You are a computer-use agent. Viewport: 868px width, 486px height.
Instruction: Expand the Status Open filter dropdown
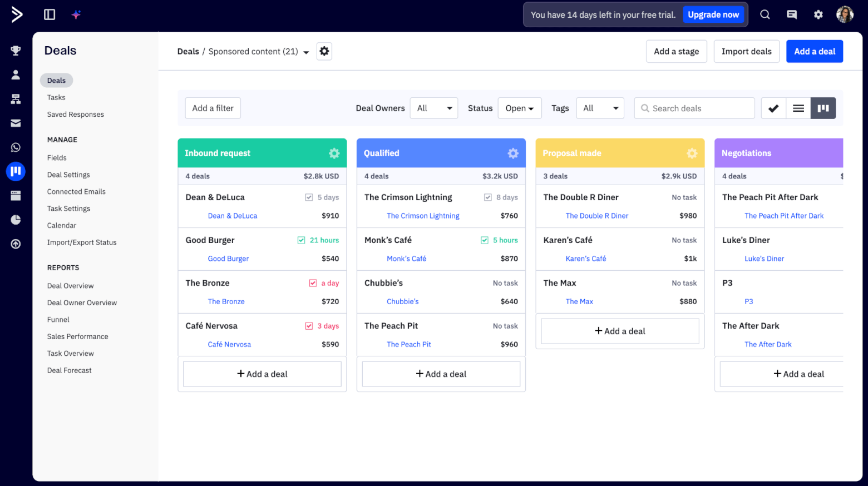(519, 108)
